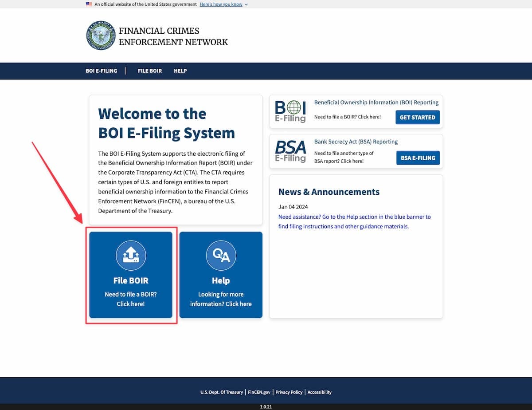Open the chevron next to 'Here's how you know'
Screen dimensions: 532x410
point(246,4)
